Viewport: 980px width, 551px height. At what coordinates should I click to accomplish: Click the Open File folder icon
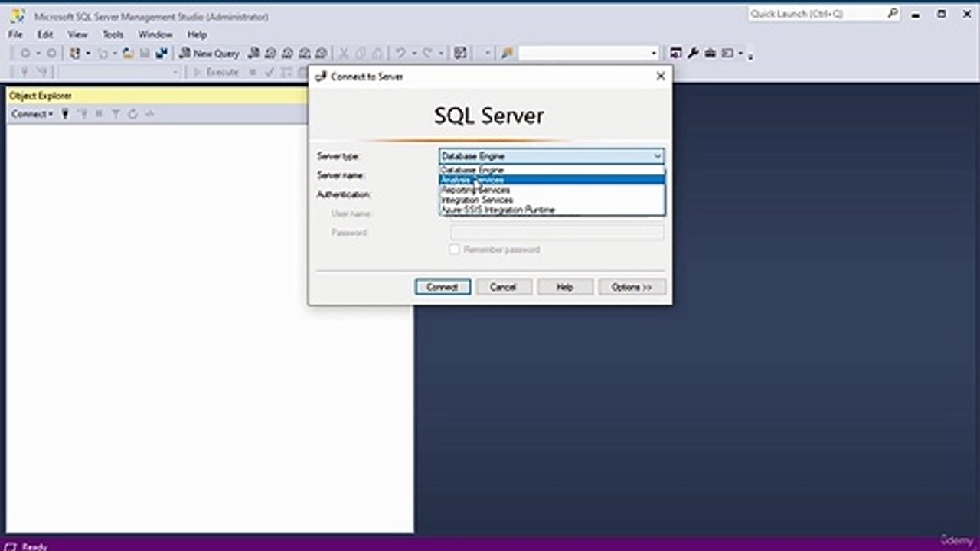pyautogui.click(x=128, y=54)
